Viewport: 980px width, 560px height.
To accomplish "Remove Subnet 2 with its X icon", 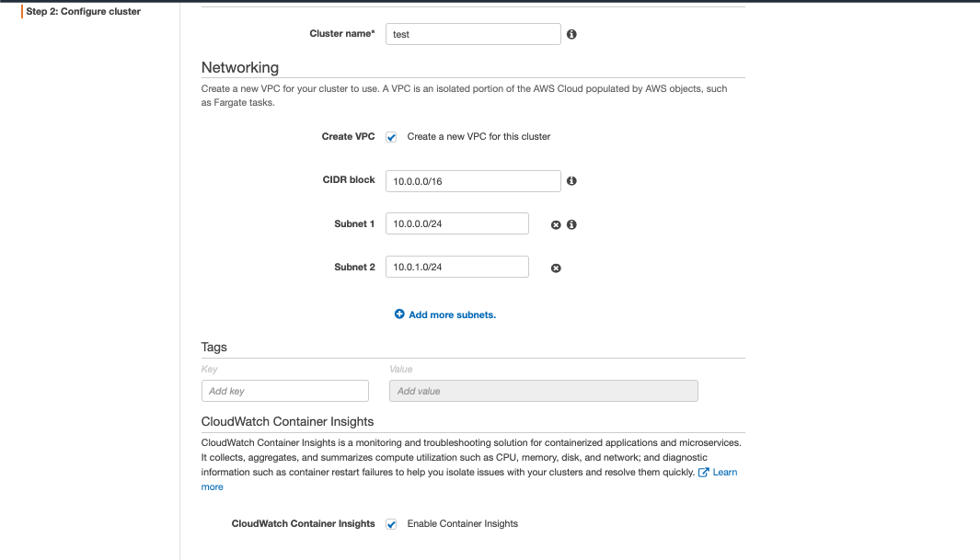I will pos(556,269).
